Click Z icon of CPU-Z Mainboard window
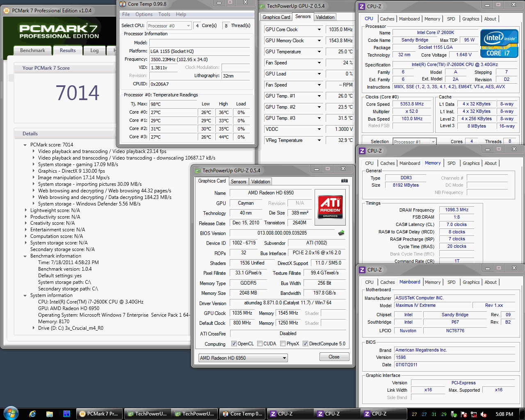Screen dimensions: 525x420 362,269
